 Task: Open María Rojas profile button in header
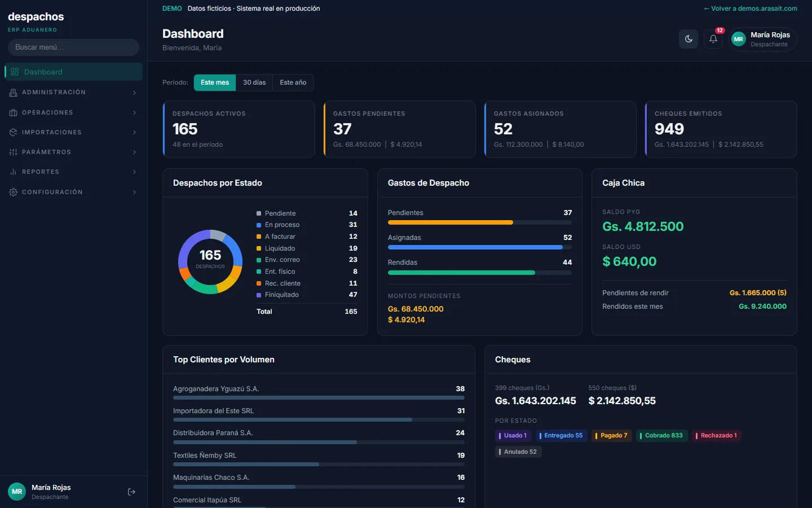[763, 39]
